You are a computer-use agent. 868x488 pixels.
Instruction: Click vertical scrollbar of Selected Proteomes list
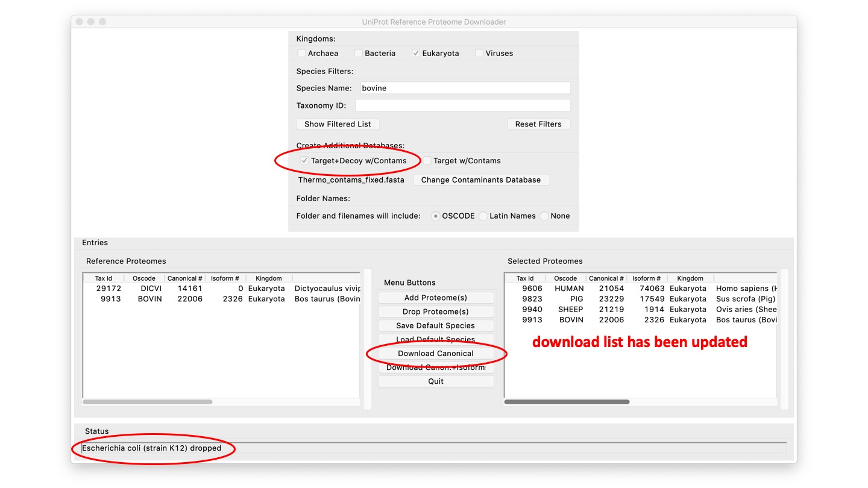(784, 339)
